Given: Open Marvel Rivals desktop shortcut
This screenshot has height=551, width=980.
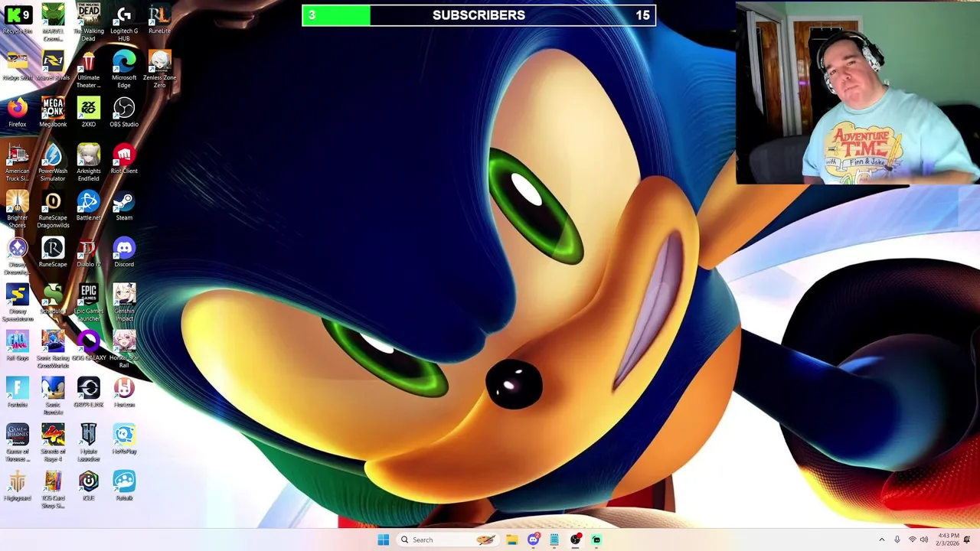Looking at the screenshot, I should (x=53, y=67).
